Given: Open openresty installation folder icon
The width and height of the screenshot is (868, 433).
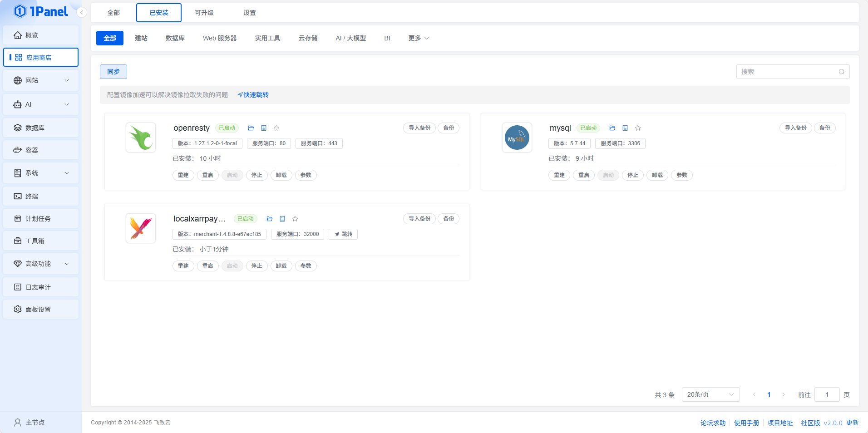Looking at the screenshot, I should (251, 128).
